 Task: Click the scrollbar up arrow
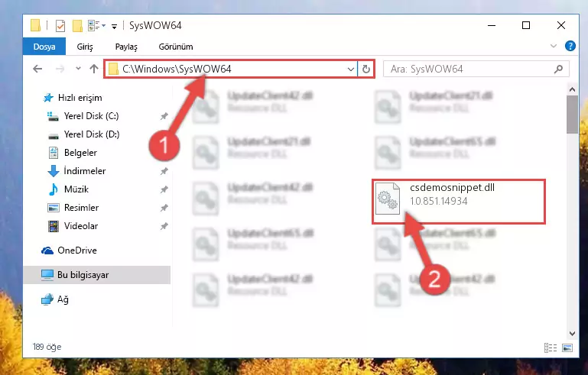point(572,89)
